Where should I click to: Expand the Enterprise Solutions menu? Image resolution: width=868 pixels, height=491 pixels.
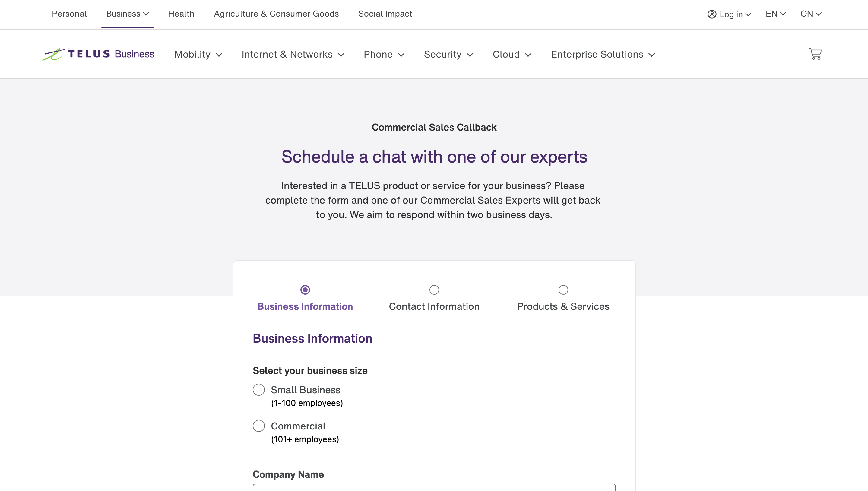tap(602, 54)
